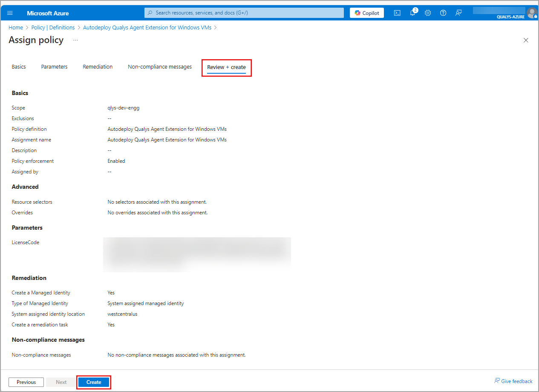View the Non-compliance messages tab

(159, 66)
